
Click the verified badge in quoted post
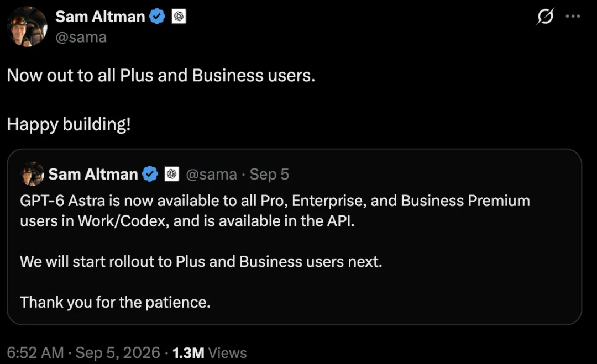point(150,174)
